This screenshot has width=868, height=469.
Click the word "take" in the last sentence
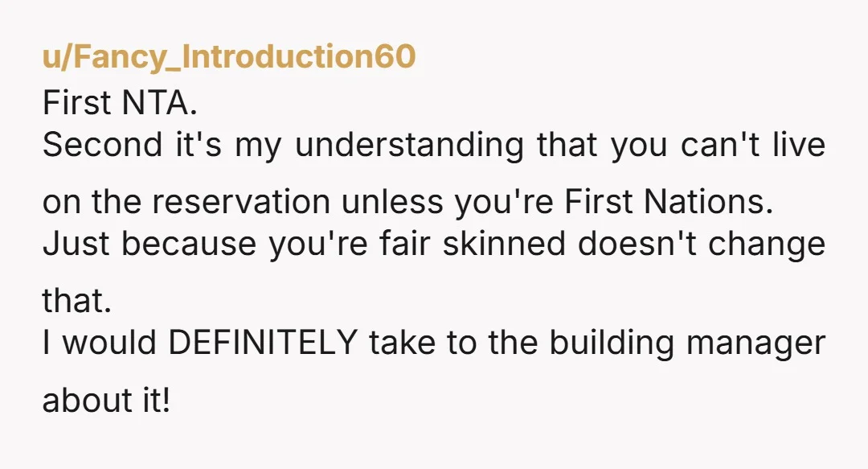402,343
